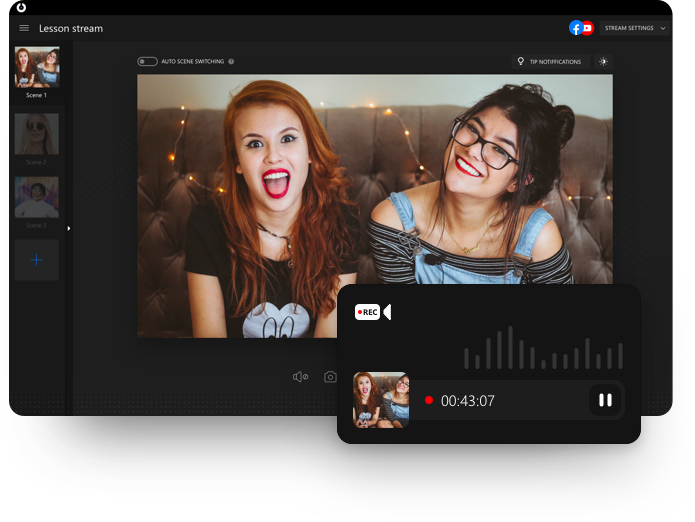Take a snapshot with the camera icon
Viewport: 695px width, 522px height.
point(330,377)
